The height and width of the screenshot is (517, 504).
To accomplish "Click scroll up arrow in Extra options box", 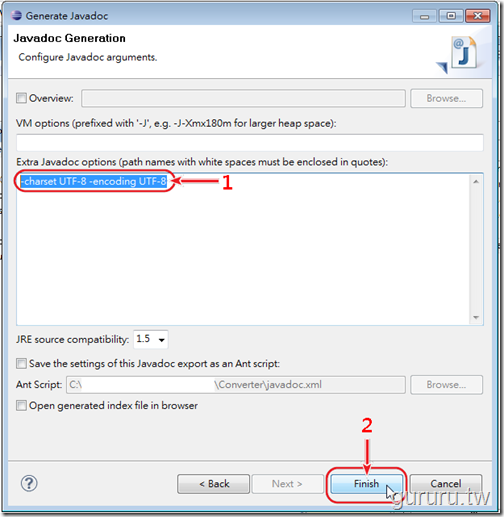I will click(476, 181).
